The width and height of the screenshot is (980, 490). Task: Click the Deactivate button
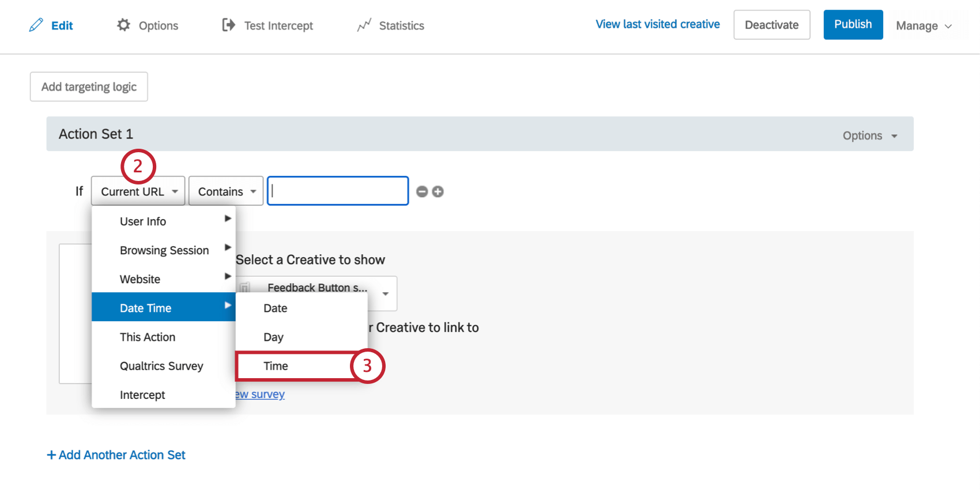(x=772, y=25)
